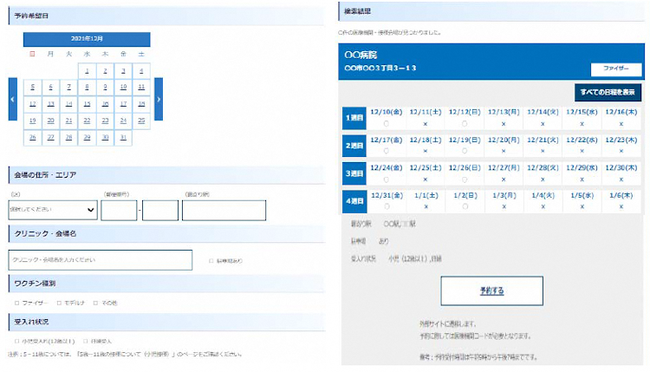Go to next month in calendar
Image resolution: width=650 pixels, height=372 pixels.
tap(158, 99)
